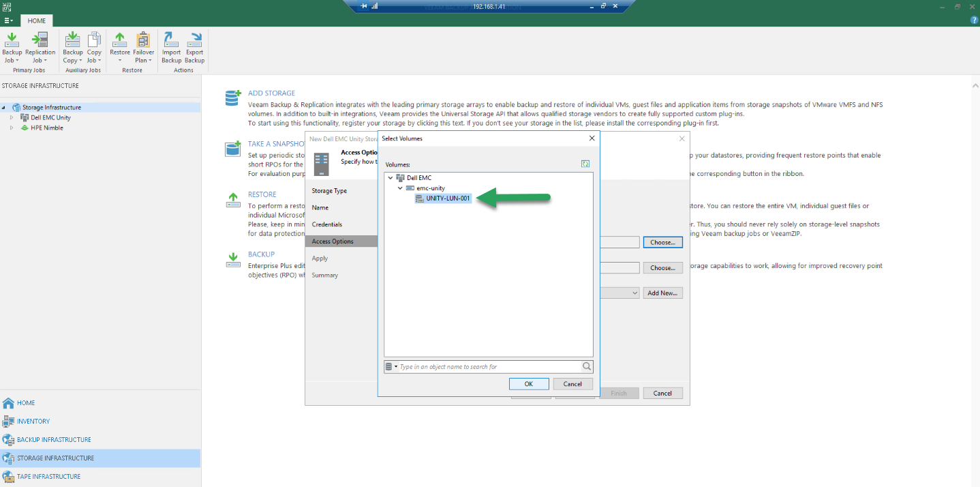Select emc-unity in the volumes tree

430,188
